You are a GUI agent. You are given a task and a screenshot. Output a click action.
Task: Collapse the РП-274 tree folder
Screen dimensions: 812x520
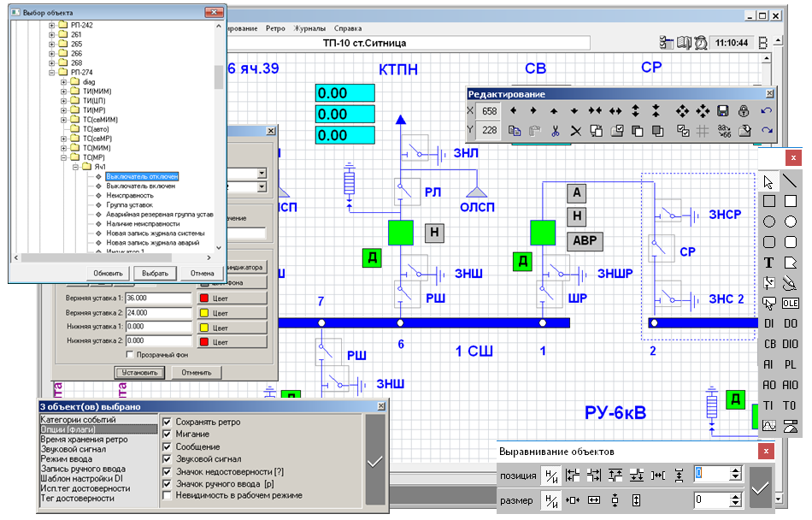(52, 73)
